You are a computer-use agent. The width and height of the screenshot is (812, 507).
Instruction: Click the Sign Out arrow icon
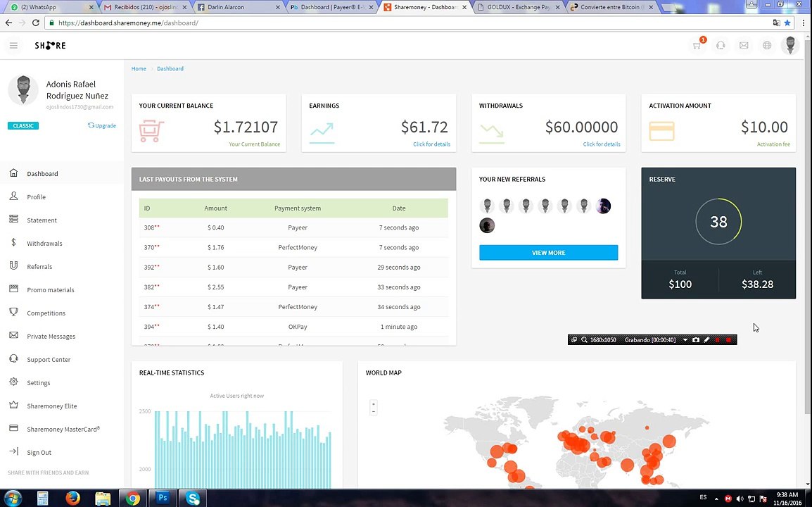click(x=13, y=451)
